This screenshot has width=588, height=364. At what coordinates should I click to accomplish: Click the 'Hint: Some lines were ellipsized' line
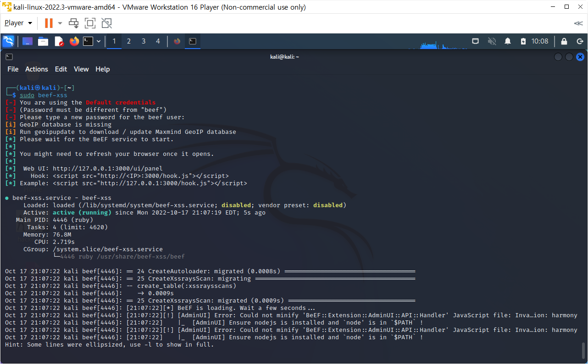(110, 345)
